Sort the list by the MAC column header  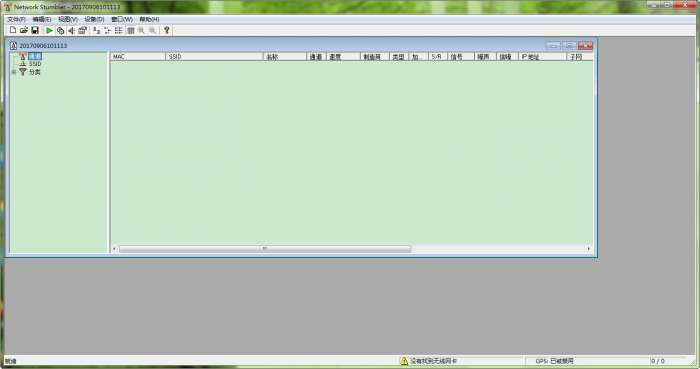138,57
